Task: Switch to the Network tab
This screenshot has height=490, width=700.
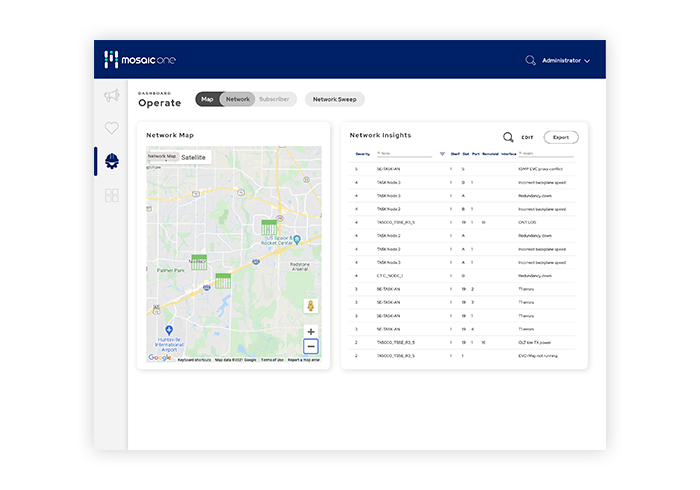Action: (238, 99)
